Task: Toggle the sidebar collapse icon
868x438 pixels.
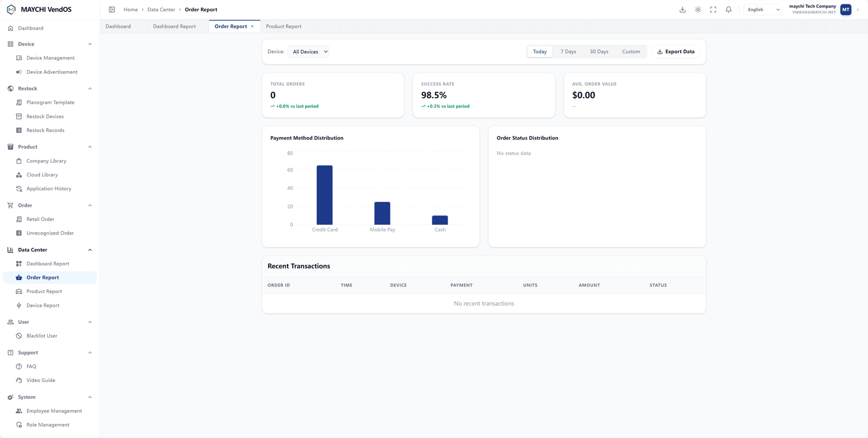Action: [112, 10]
